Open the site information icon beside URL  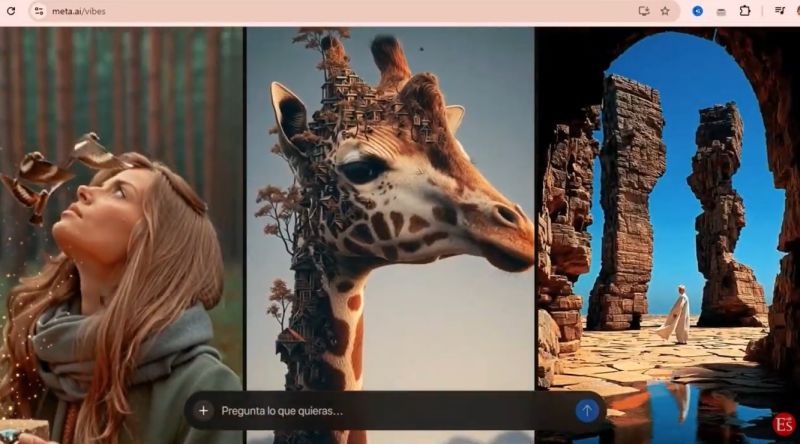(38, 11)
